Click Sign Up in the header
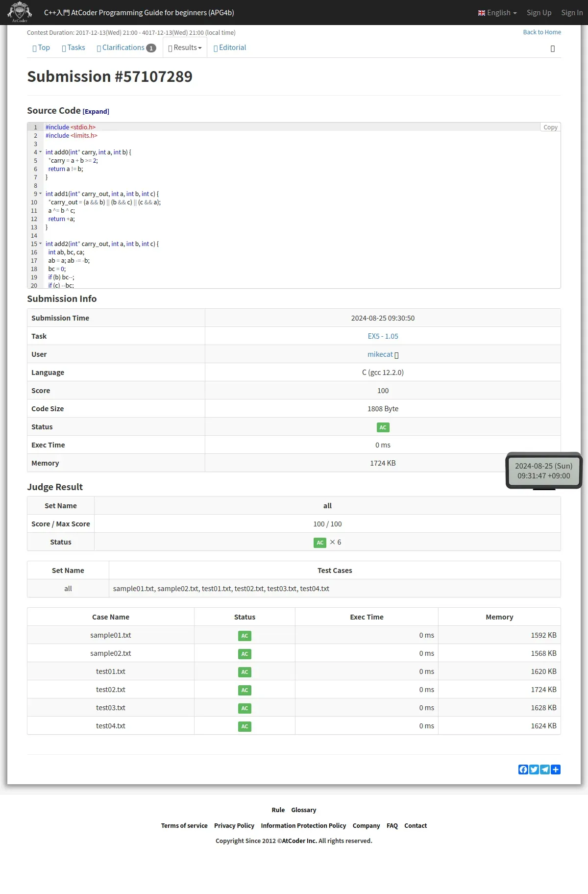 tap(539, 13)
